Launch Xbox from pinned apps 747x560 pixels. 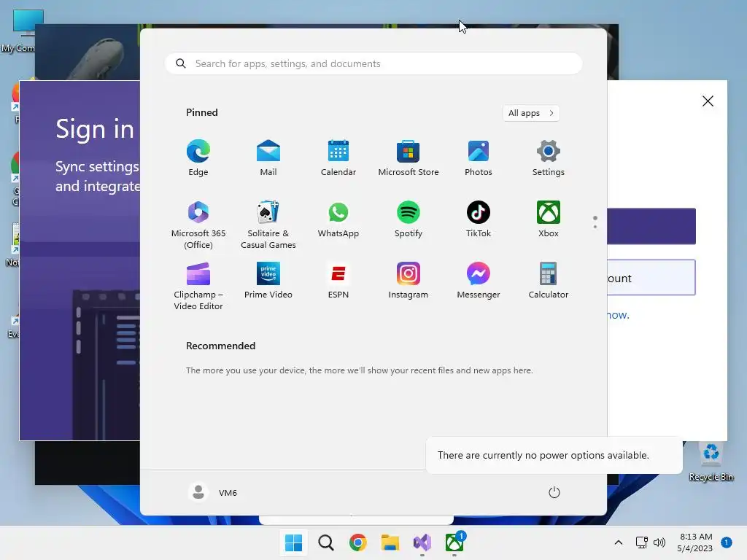pyautogui.click(x=549, y=219)
